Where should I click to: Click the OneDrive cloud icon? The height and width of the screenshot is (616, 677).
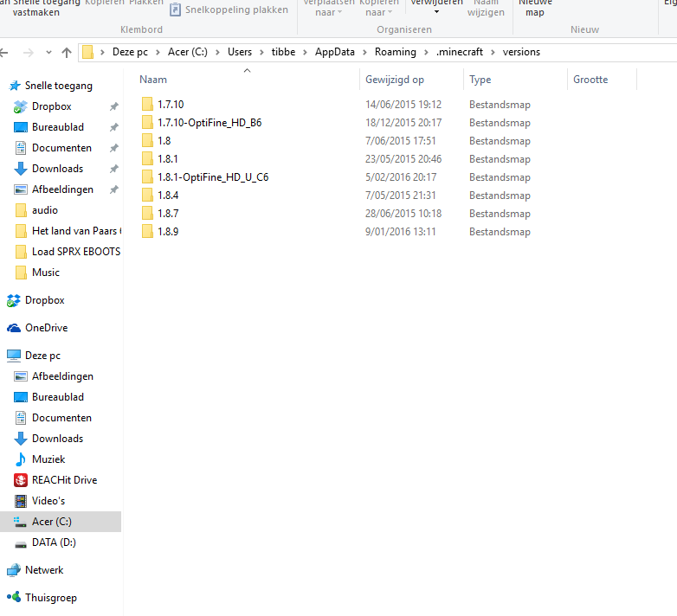tap(14, 328)
